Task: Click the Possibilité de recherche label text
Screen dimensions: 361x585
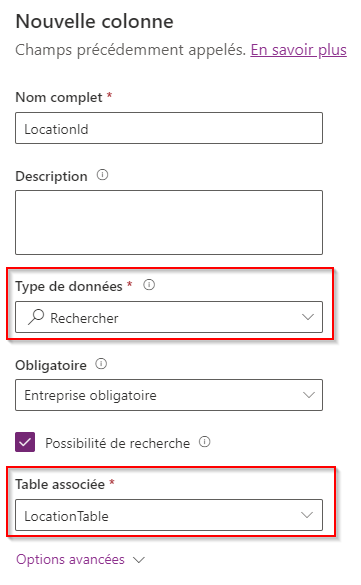Action: [x=117, y=443]
